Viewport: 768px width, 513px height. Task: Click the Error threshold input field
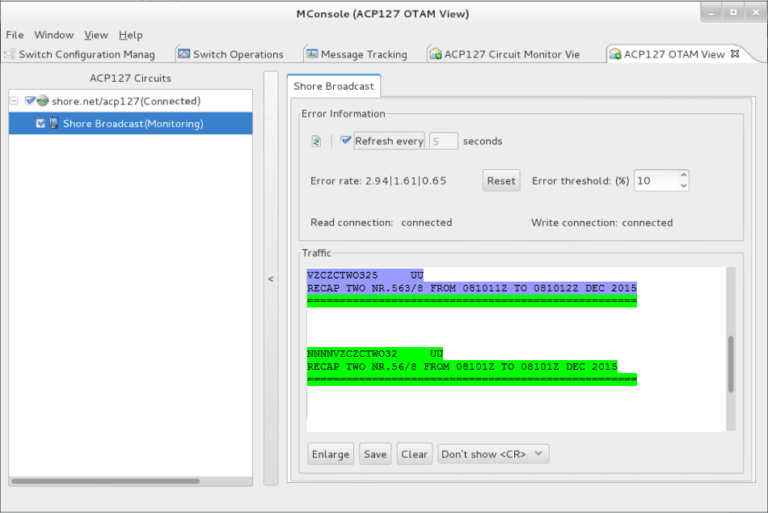coord(656,181)
